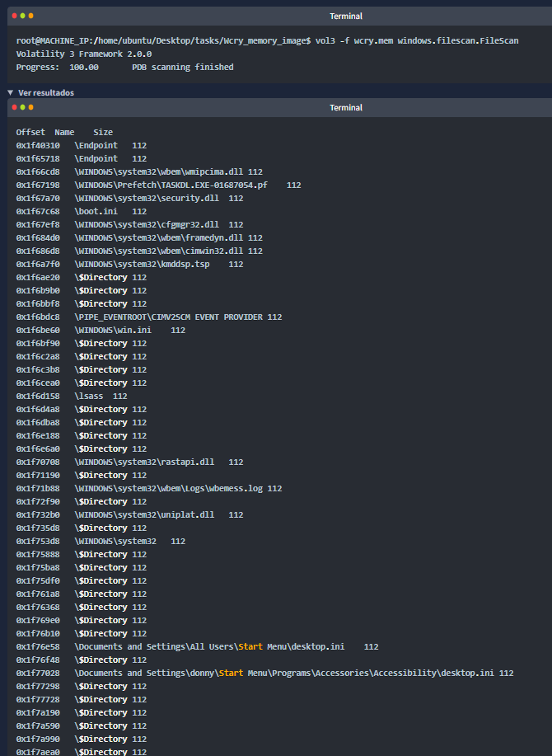Click the kmddsp.tsp path entry
This screenshot has height=756, width=552.
tap(142, 264)
